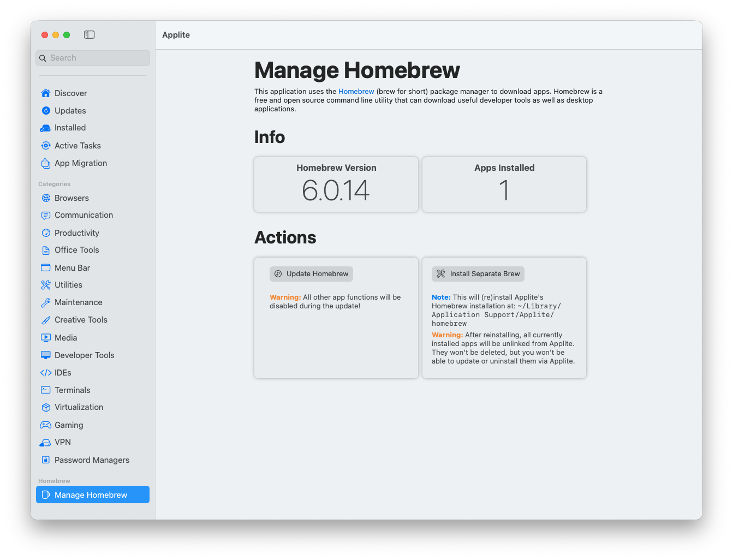This screenshot has height=560, width=733.
Task: Select the Maintenance category
Action: click(93, 302)
